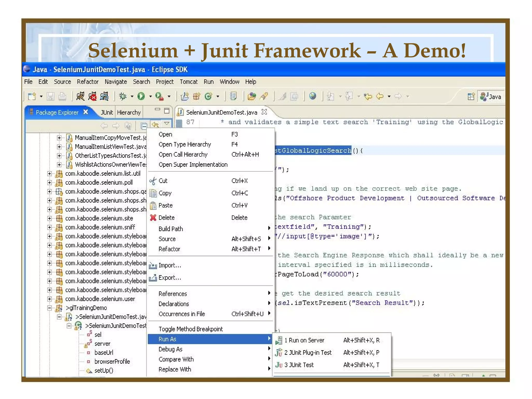532x399 pixels.
Task: Click the Start Tomcat cat icon
Action: (80, 96)
